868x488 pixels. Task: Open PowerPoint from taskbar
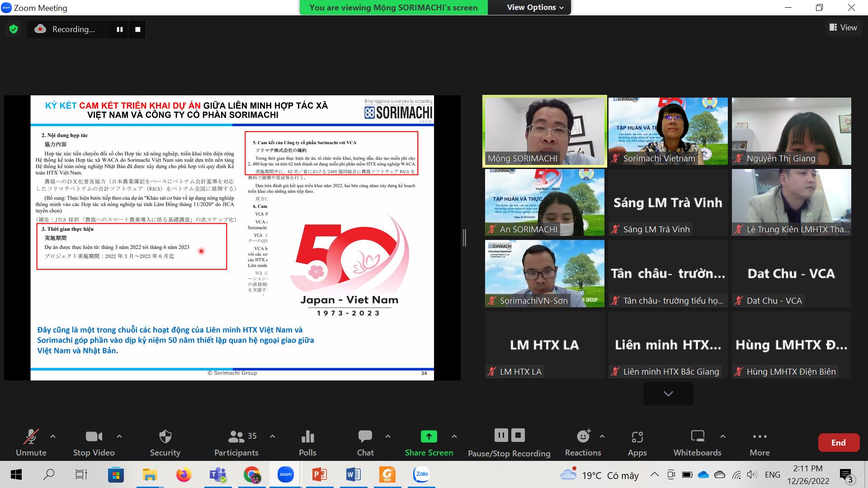point(320,474)
